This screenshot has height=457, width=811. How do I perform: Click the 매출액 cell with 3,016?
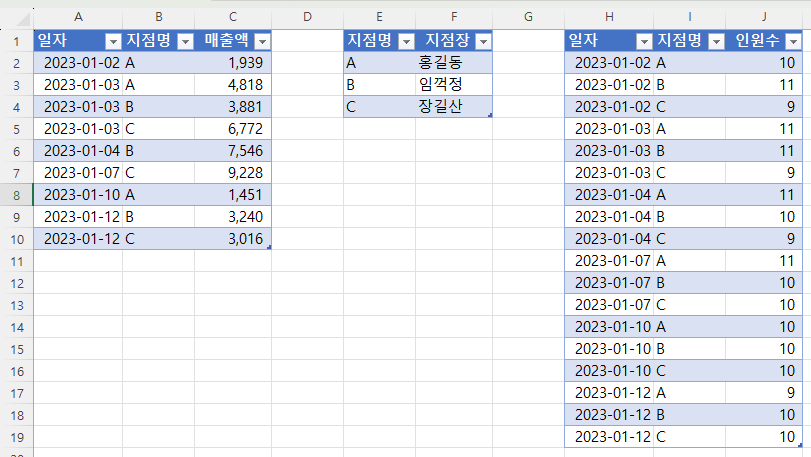tap(233, 239)
